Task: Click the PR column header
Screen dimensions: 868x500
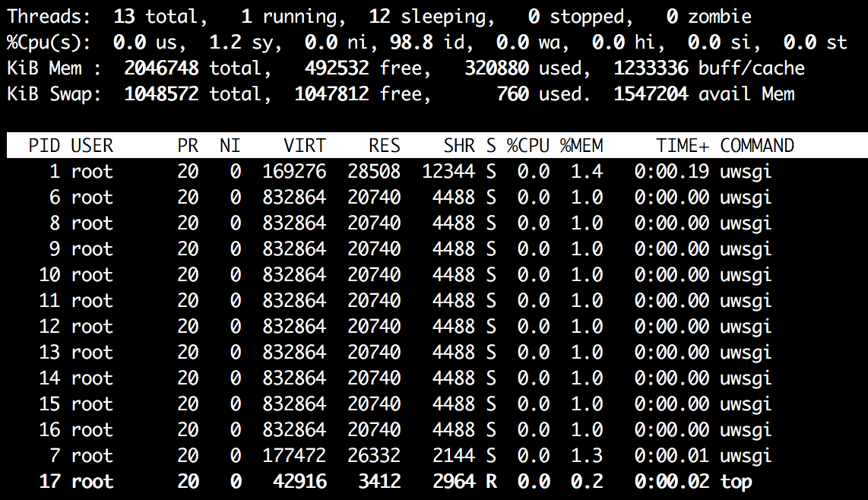Action: [188, 146]
